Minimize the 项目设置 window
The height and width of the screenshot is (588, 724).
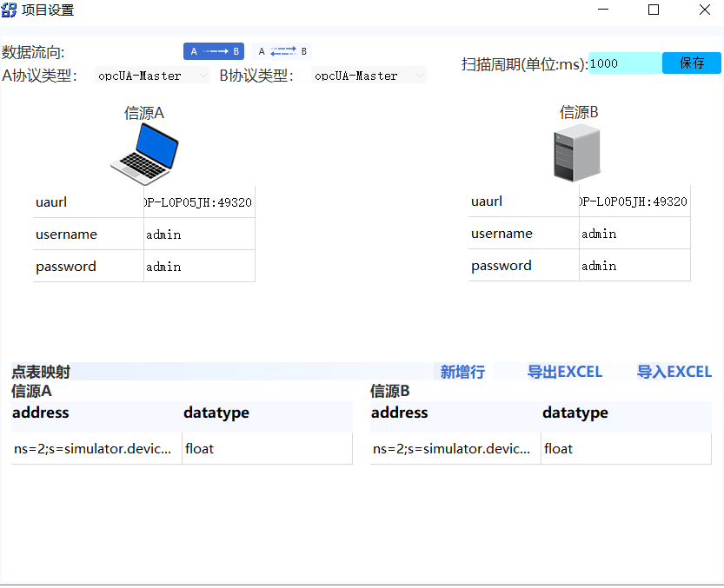[x=603, y=10]
